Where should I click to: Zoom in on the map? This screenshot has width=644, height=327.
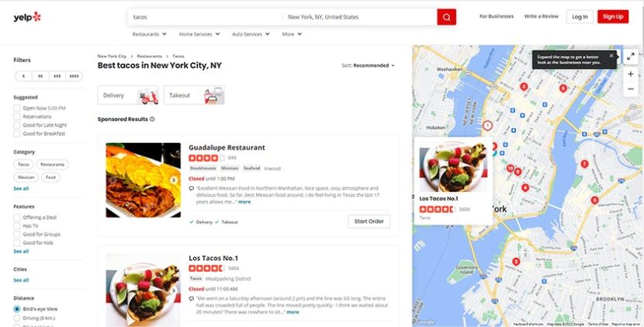pyautogui.click(x=631, y=74)
